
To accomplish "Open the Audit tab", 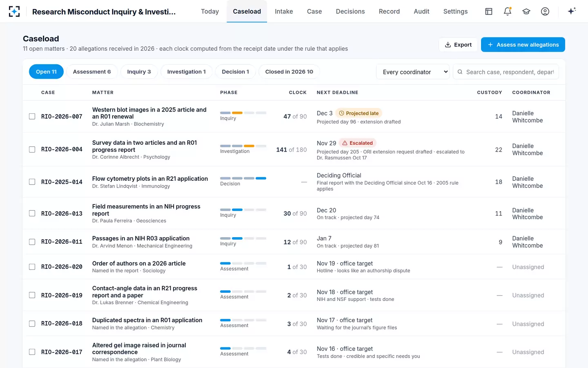I will click(421, 11).
